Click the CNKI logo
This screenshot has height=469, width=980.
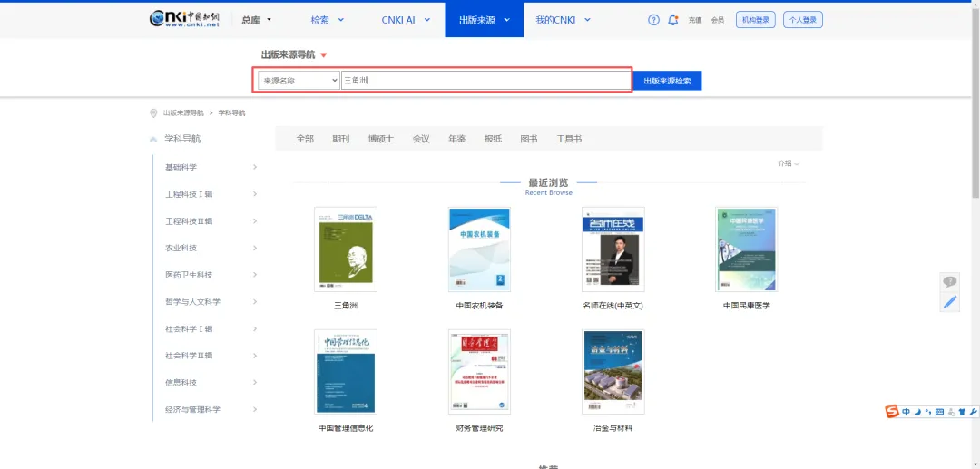point(185,19)
